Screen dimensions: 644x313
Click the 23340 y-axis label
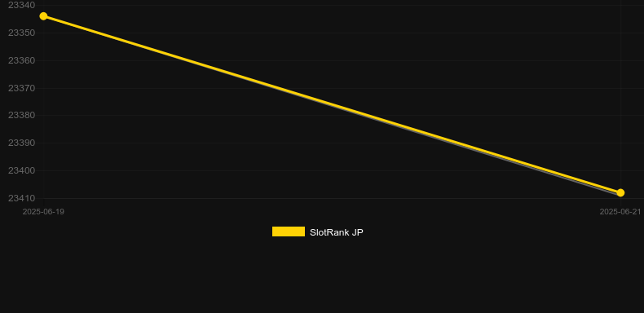pyautogui.click(x=22, y=5)
